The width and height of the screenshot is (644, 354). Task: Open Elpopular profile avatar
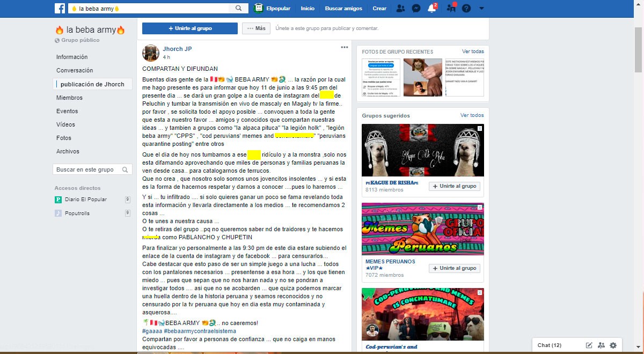point(259,9)
